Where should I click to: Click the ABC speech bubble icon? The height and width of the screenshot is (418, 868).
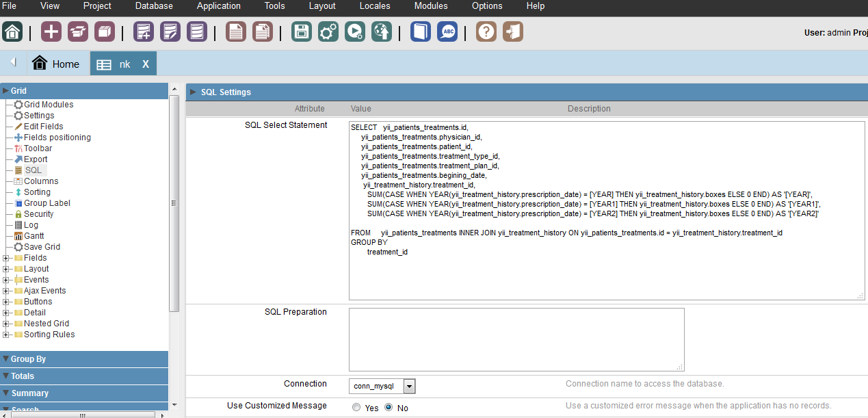448,31
